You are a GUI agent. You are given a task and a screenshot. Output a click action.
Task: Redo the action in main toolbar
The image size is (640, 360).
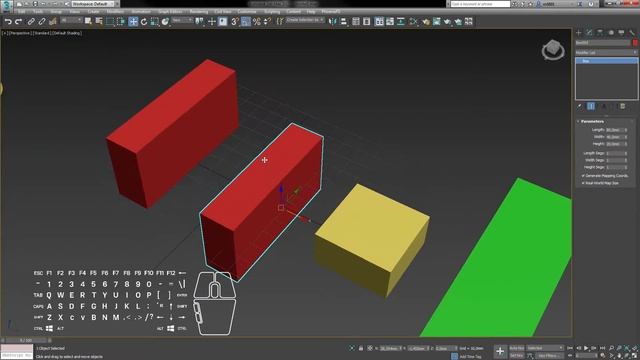click(18, 22)
